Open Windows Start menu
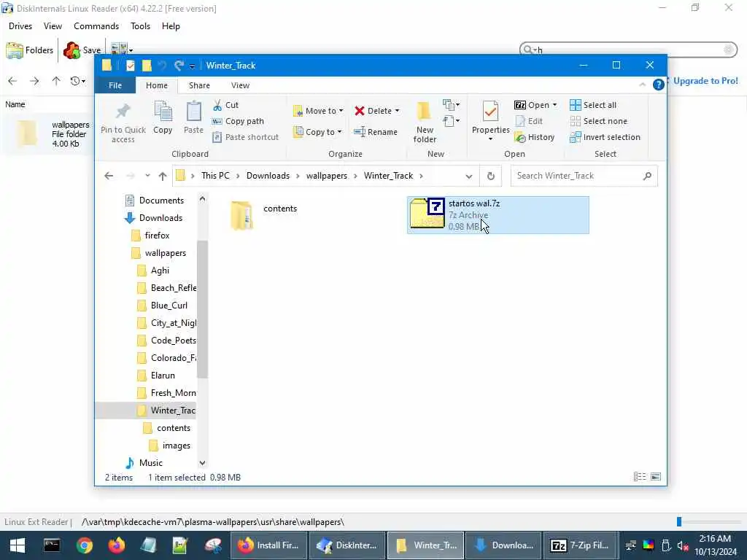Screen dimensions: 747x560 [18, 545]
